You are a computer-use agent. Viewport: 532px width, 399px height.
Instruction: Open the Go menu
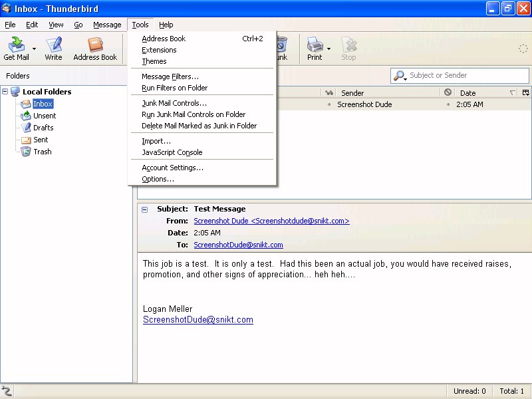[78, 25]
